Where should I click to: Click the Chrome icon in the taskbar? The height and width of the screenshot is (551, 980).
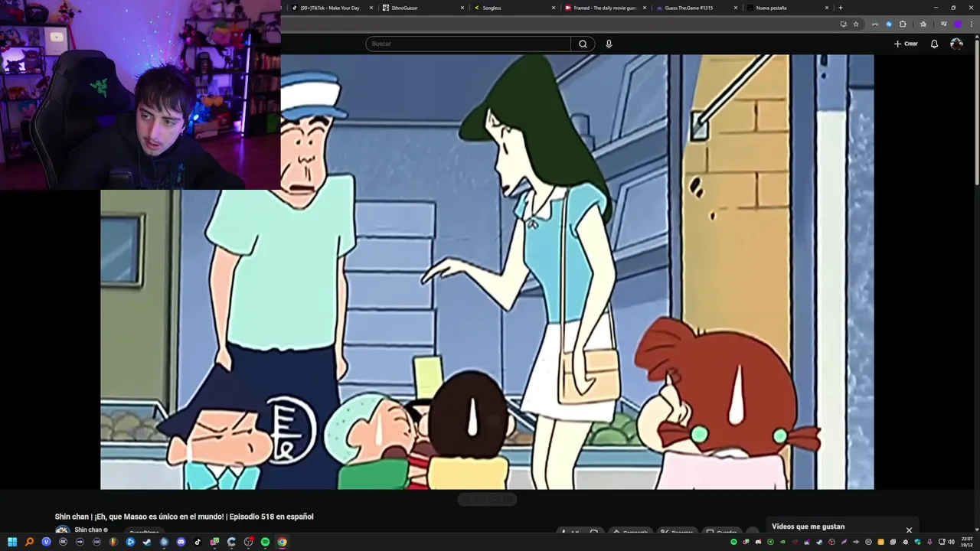282,542
